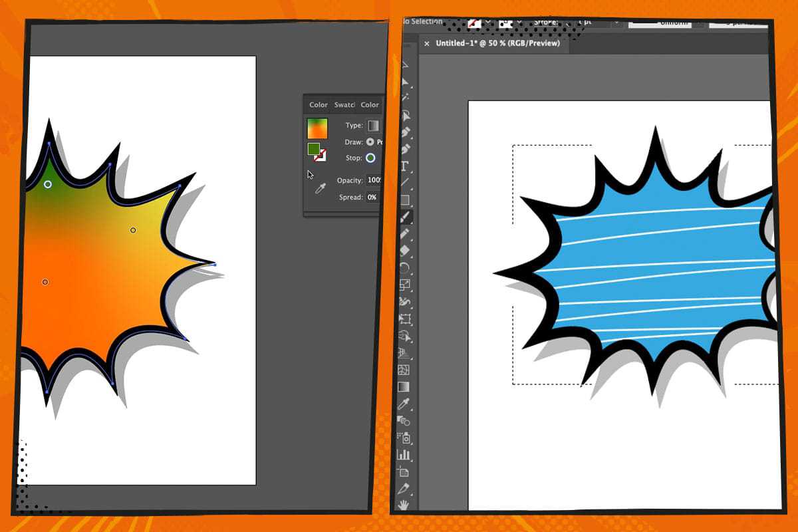Open the Uniform width profile dropdown
The height and width of the screenshot is (532, 798).
(672, 24)
